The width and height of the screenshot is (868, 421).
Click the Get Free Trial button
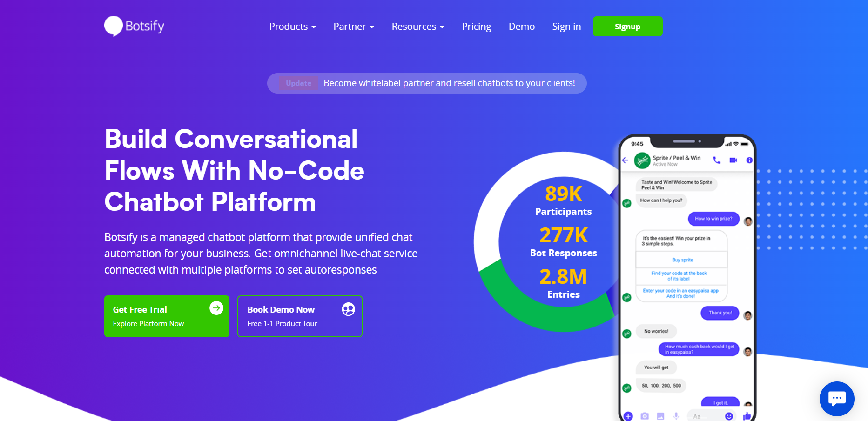167,316
